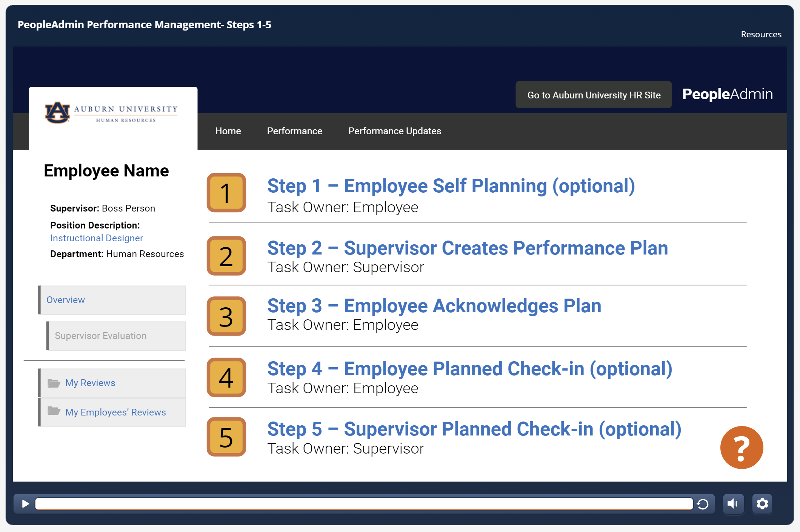Image resolution: width=800 pixels, height=532 pixels.
Task: Open the Performance Updates menu item
Action: coord(394,131)
